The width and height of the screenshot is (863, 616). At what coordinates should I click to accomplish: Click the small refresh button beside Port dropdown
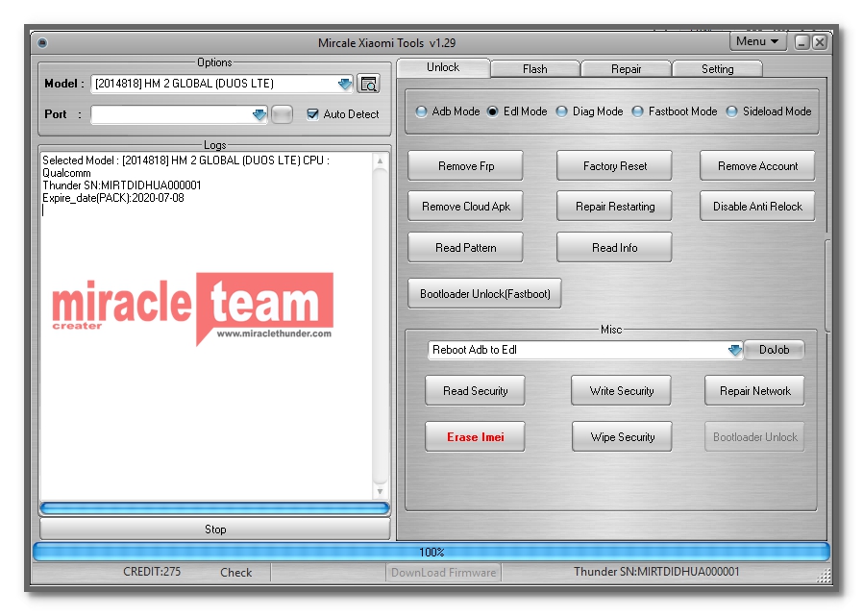pyautogui.click(x=282, y=114)
